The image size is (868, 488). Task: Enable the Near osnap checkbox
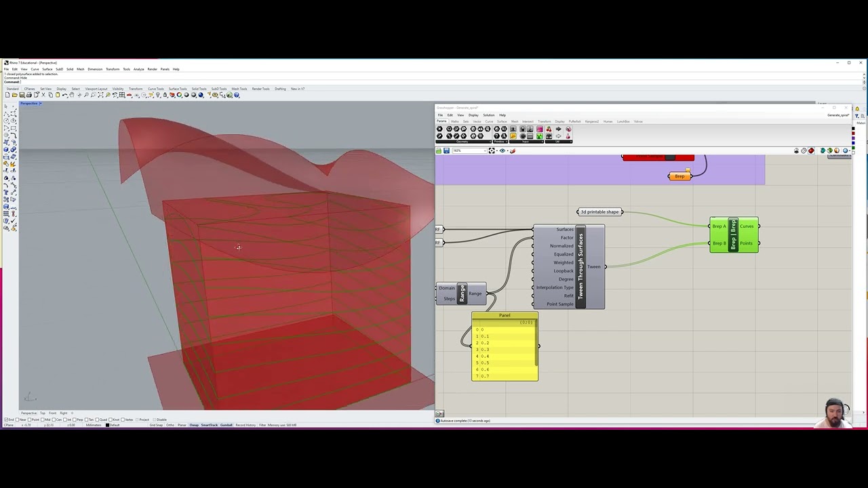click(18, 420)
